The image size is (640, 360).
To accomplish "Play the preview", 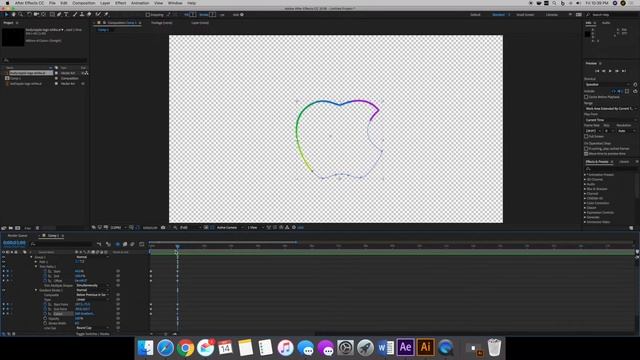I will 610,71.
